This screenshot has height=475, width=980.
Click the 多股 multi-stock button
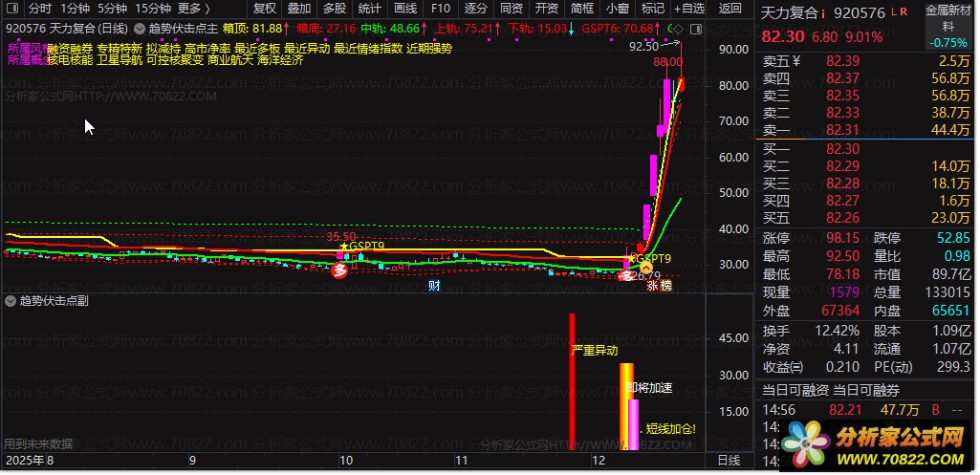click(335, 9)
